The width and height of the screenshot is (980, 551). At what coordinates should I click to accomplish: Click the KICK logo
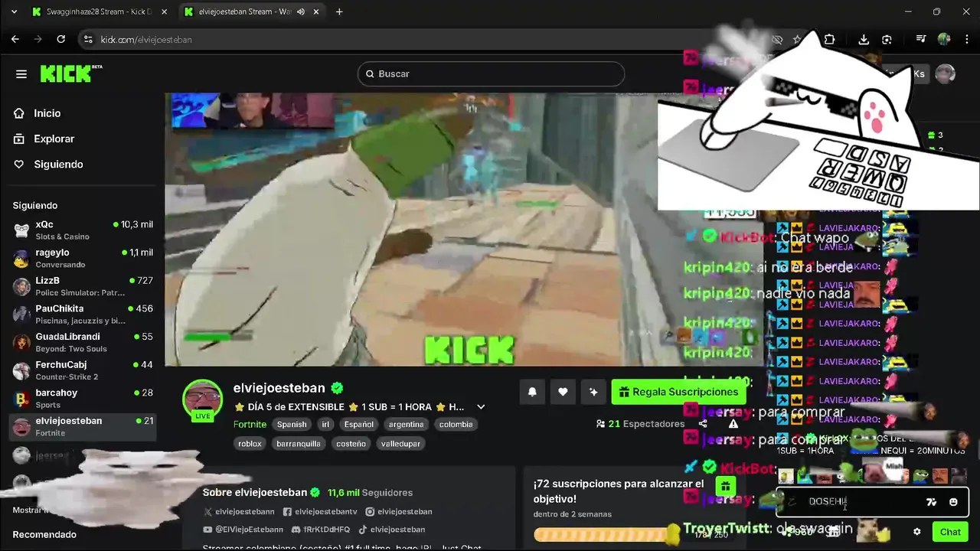pyautogui.click(x=70, y=73)
